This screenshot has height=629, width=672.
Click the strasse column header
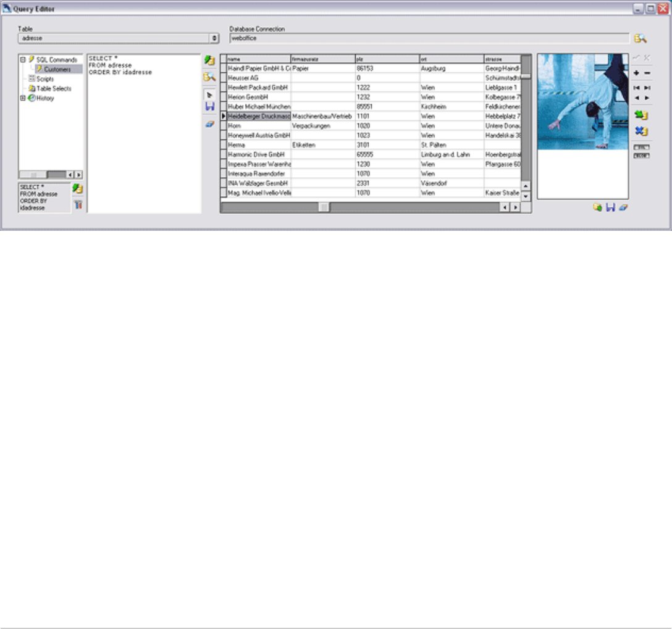(x=502, y=59)
